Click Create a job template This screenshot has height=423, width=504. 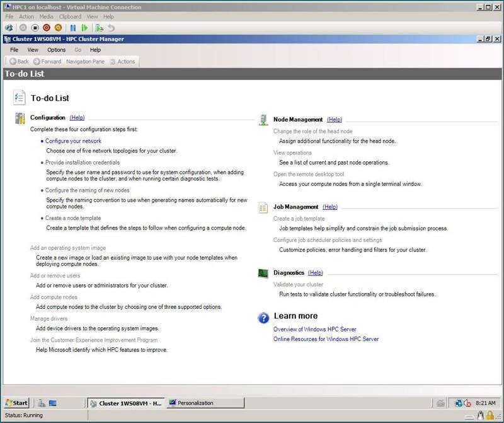[299, 219]
